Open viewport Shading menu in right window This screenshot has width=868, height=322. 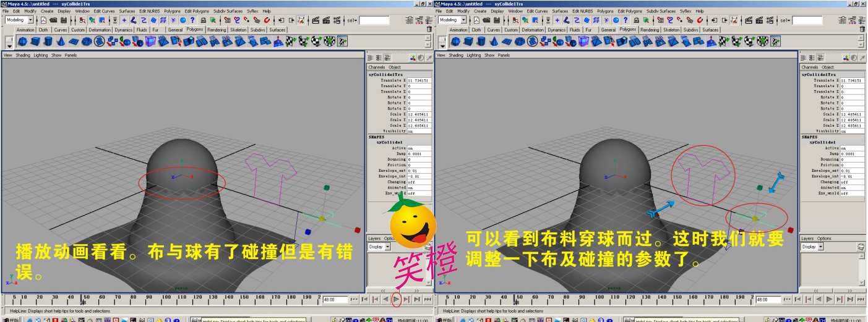[x=457, y=55]
